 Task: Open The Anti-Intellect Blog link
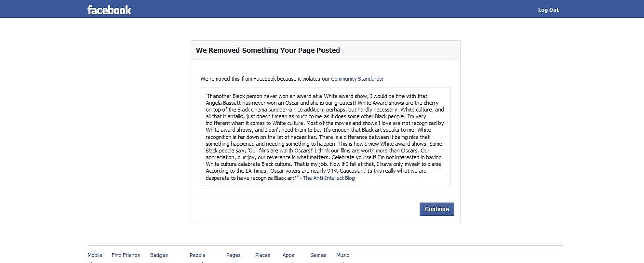329,178
